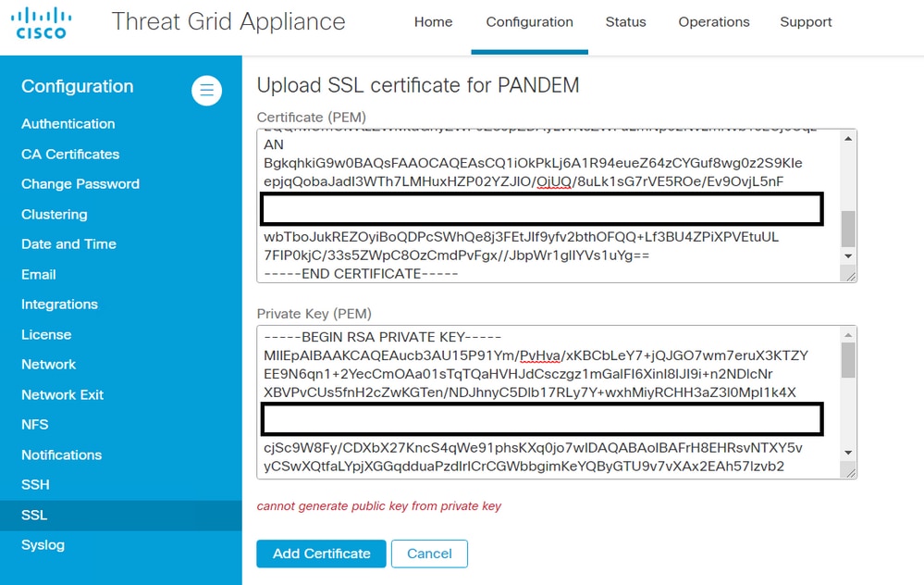Click the 'cannot generate public key' error message

[x=379, y=506]
